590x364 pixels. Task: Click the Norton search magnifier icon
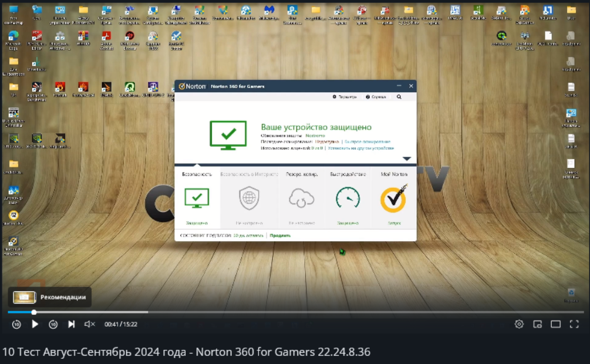click(x=399, y=97)
